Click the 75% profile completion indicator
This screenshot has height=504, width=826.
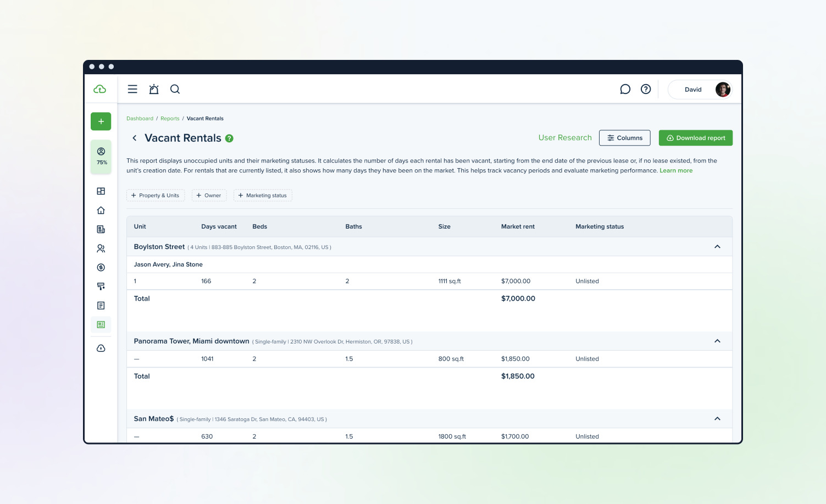coord(101,157)
